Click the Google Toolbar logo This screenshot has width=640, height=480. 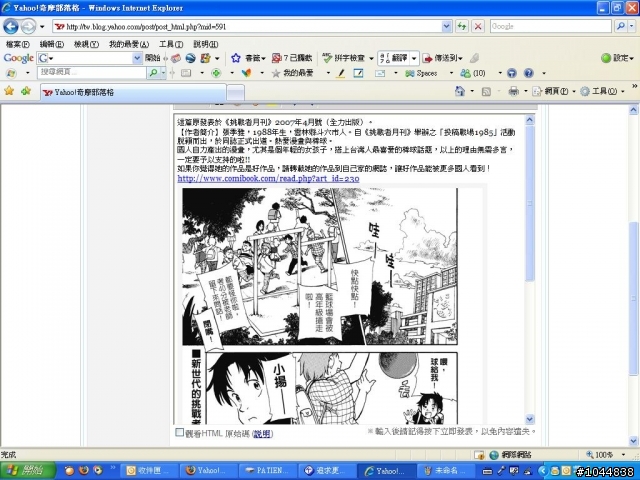pos(18,58)
